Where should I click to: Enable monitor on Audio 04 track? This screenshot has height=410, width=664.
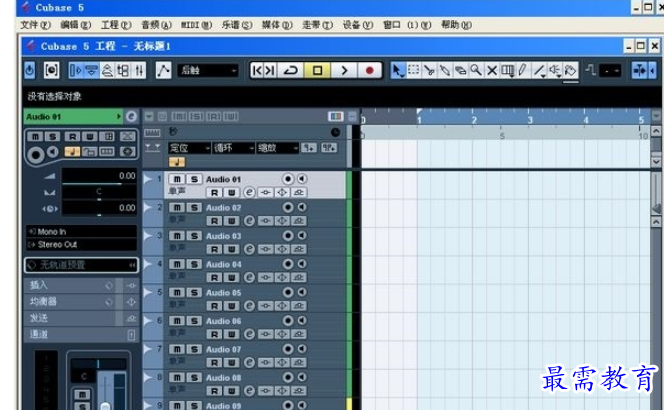(x=302, y=264)
